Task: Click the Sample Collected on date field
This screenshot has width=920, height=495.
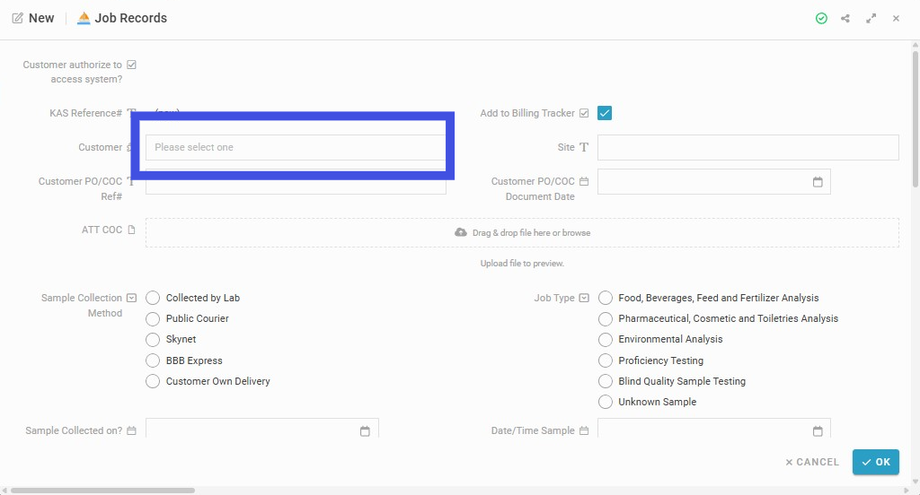Action: [x=262, y=429]
